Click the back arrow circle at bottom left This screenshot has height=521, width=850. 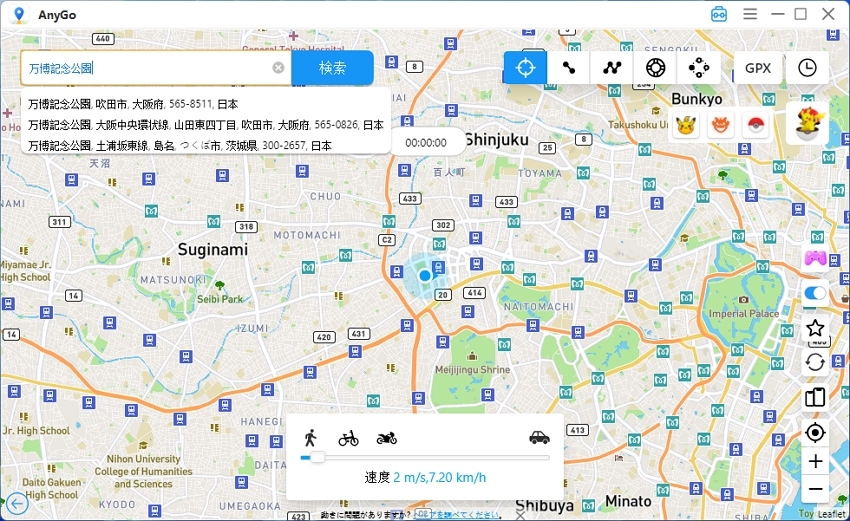[x=17, y=504]
